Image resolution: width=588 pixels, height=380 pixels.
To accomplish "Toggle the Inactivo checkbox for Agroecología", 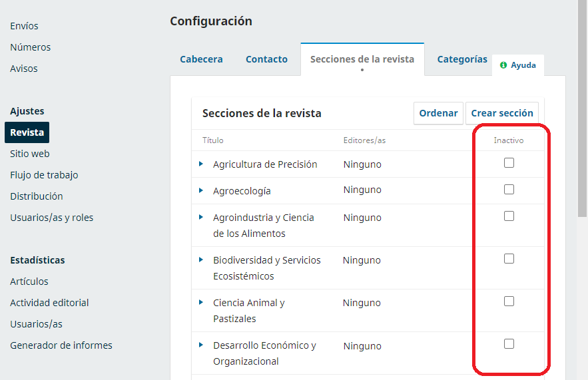I will pyautogui.click(x=509, y=190).
